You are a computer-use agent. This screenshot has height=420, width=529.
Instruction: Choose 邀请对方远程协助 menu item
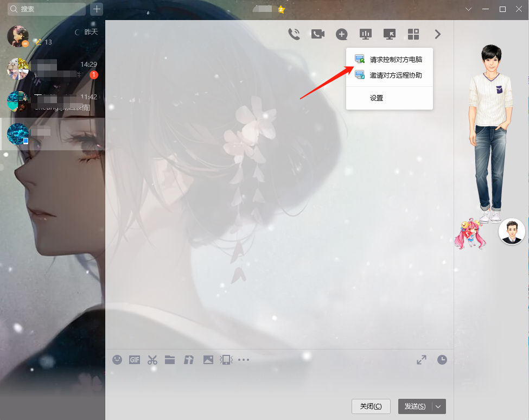[x=396, y=75]
